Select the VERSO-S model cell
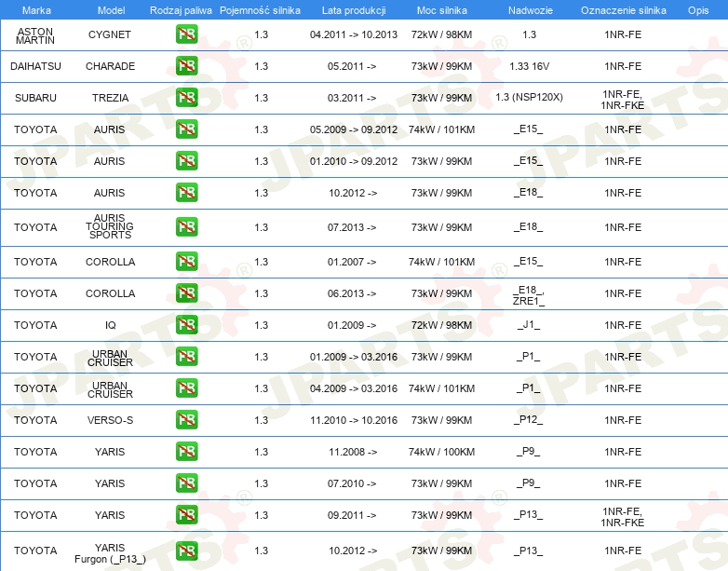This screenshot has height=571, width=728. [110, 420]
